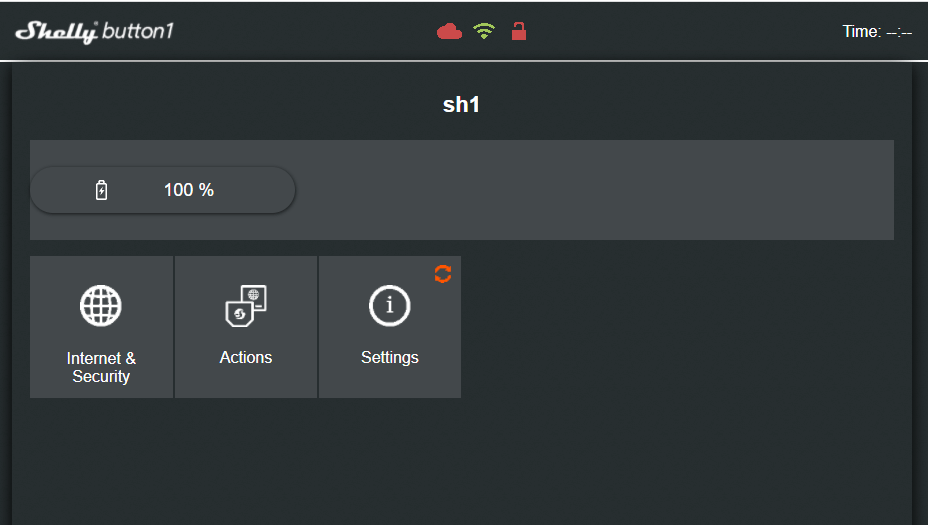Viewport: 928px width, 525px height.
Task: Click the green WiFi signal icon
Action: click(484, 31)
